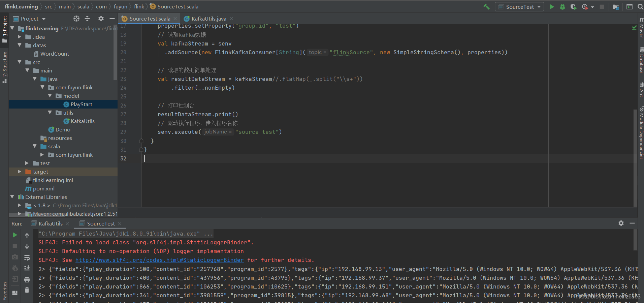Click the Dump Threads camera icon
644x303 pixels.
point(15,257)
